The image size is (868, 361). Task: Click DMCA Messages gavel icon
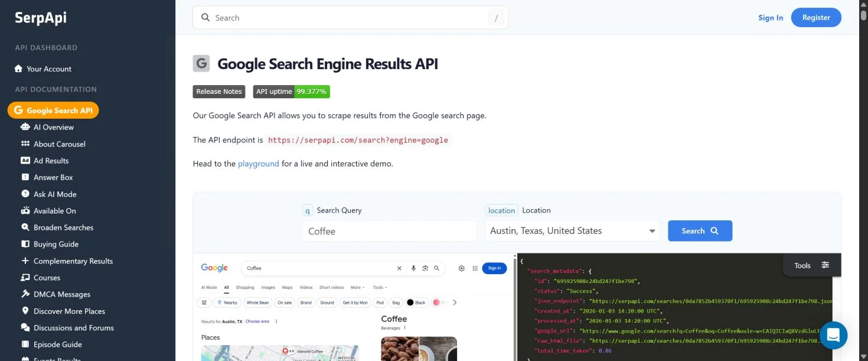(25, 294)
